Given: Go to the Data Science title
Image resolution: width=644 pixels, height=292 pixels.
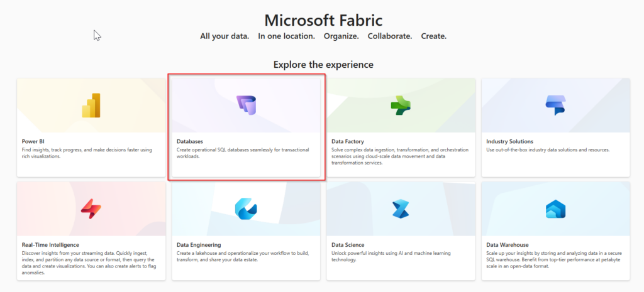Looking at the screenshot, I should (x=348, y=245).
